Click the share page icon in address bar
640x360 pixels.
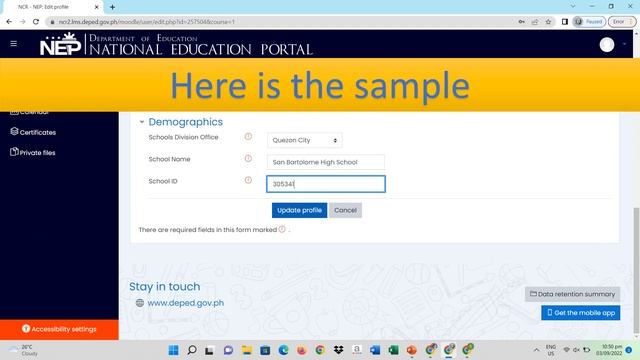[x=535, y=22]
